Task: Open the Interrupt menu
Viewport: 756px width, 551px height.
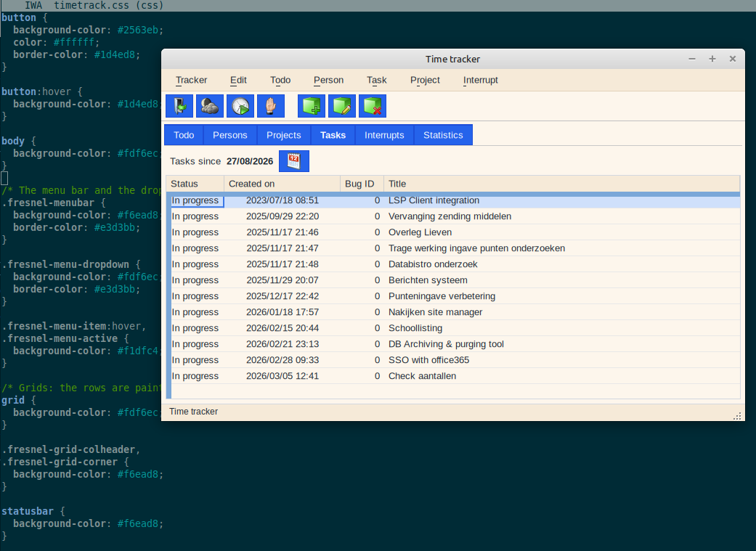Action: pos(480,80)
